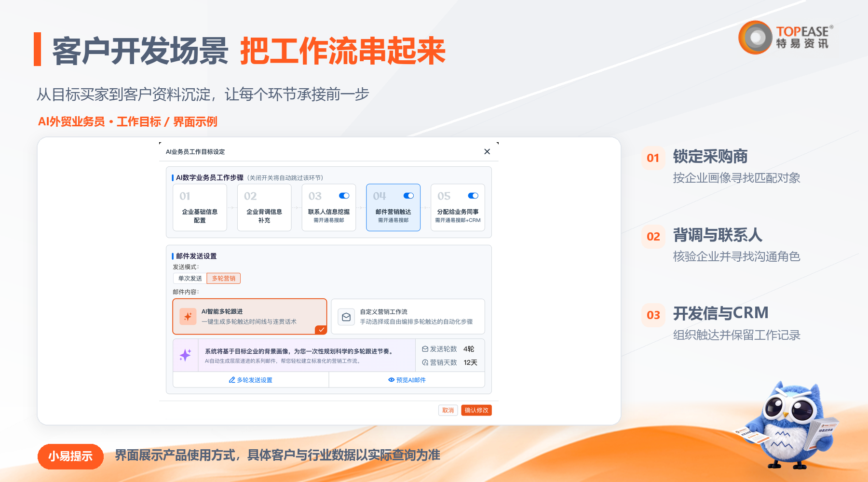Open 多轮发送设置 link
Image resolution: width=868 pixels, height=482 pixels.
pos(251,380)
